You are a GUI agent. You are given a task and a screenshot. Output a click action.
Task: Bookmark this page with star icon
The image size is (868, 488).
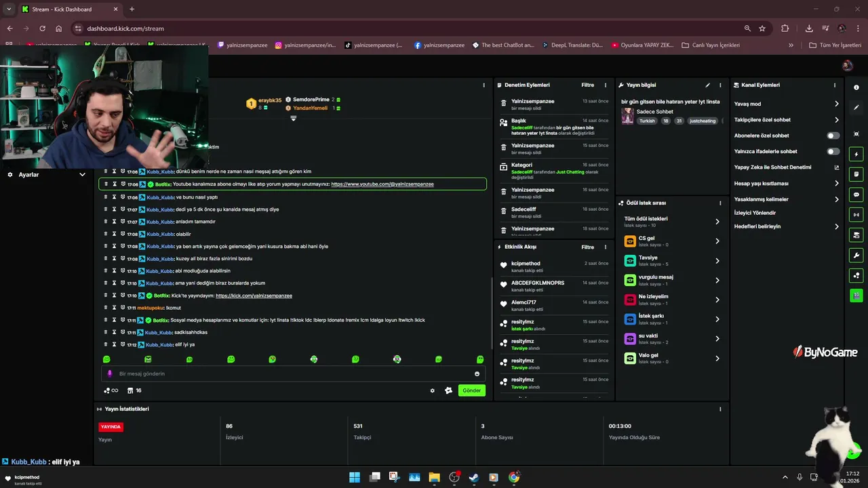pos(762,28)
